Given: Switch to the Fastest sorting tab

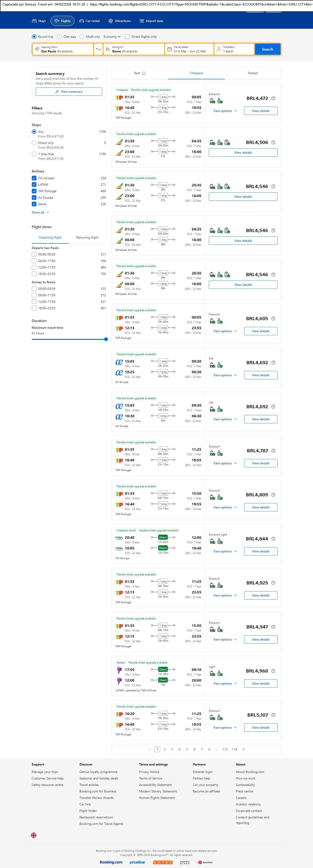Looking at the screenshot, I should tap(253, 73).
